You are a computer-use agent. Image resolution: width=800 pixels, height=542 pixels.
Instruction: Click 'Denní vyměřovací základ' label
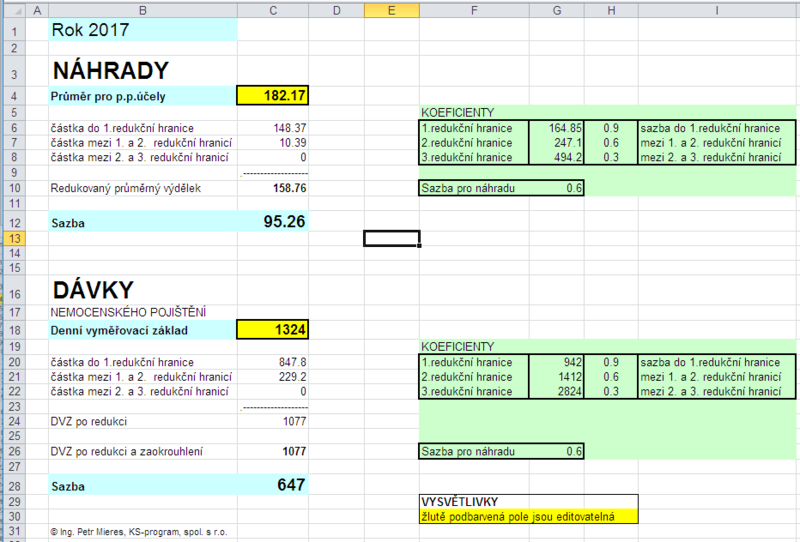(x=143, y=330)
